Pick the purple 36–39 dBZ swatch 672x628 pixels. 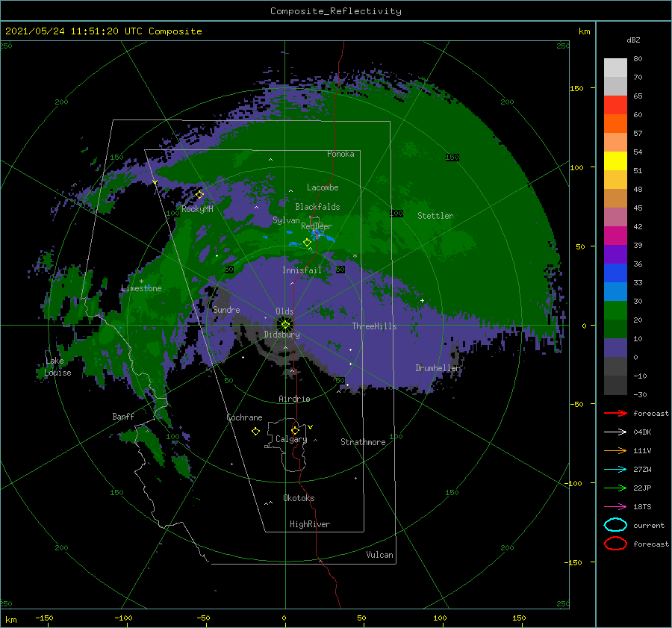click(x=615, y=255)
